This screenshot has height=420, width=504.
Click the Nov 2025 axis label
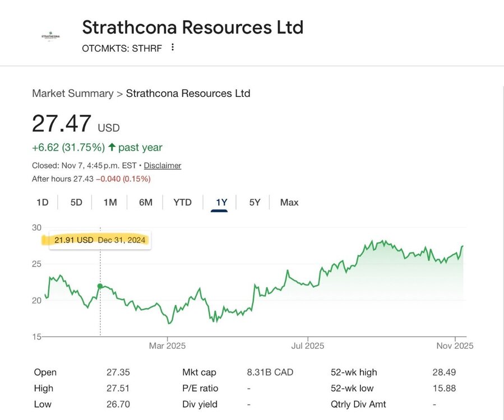(x=455, y=346)
